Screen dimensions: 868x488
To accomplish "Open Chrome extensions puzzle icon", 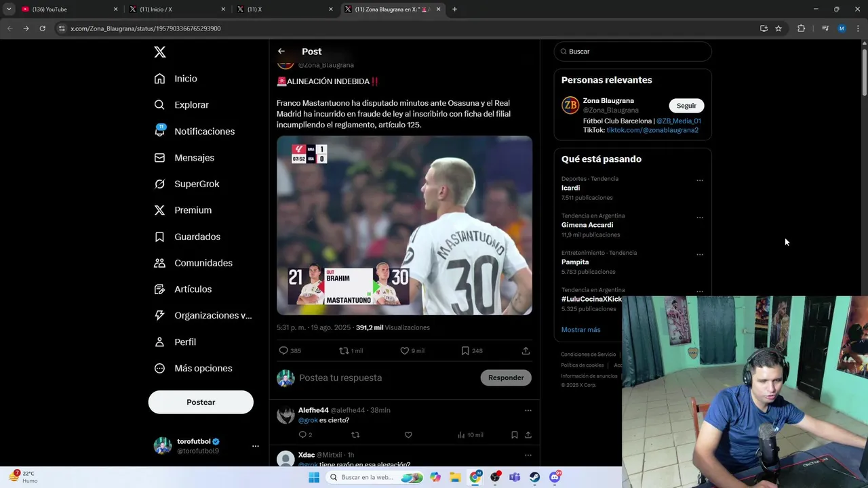I will (801, 28).
